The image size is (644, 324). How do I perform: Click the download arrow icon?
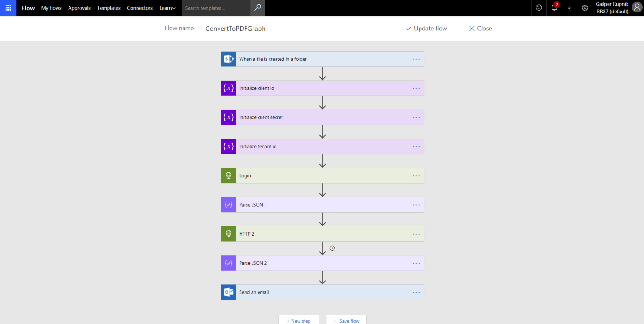tap(569, 8)
